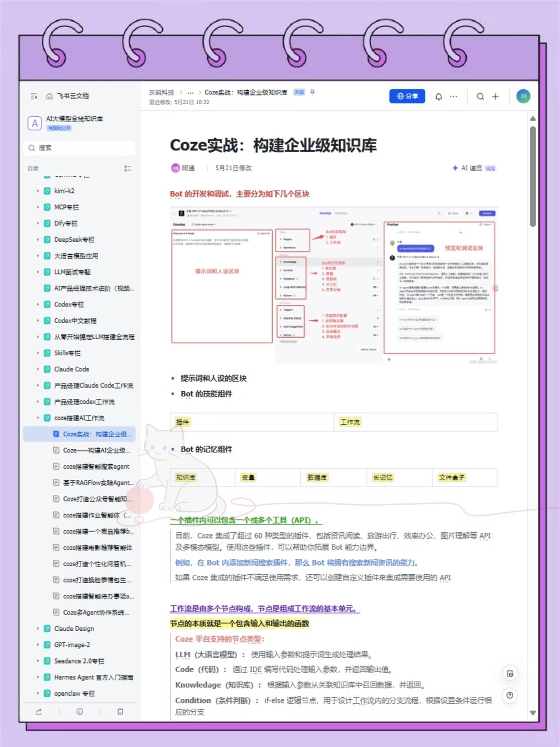
Task: Open search with the magnifier icon
Action: 480,96
